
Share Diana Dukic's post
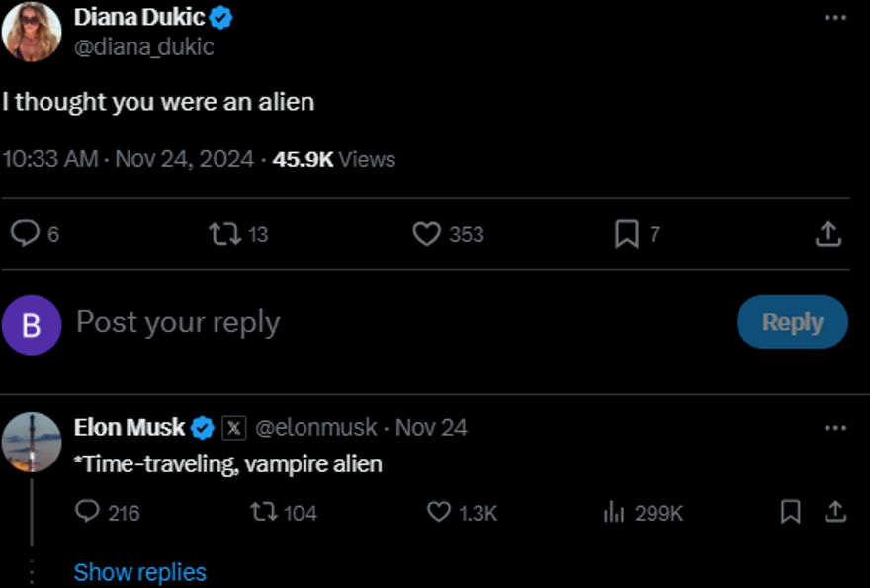tap(827, 234)
